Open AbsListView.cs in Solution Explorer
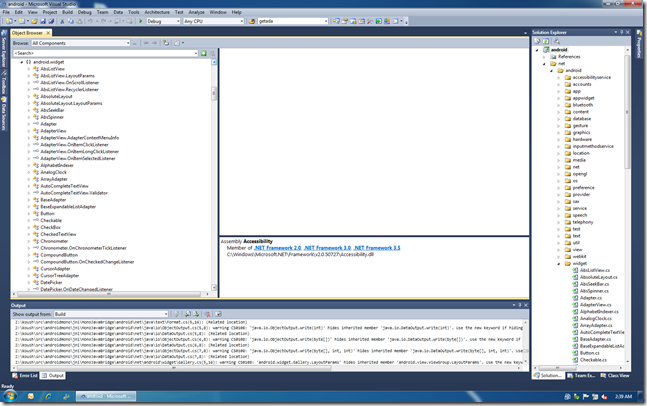This screenshot has height=406, width=647. point(595,271)
